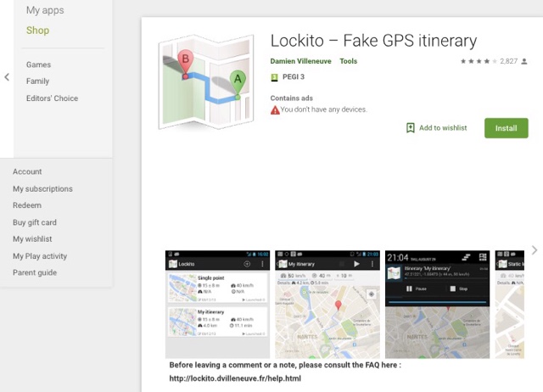
Task: Click the person icon beside 2,827 ratings
Action: tap(524, 61)
